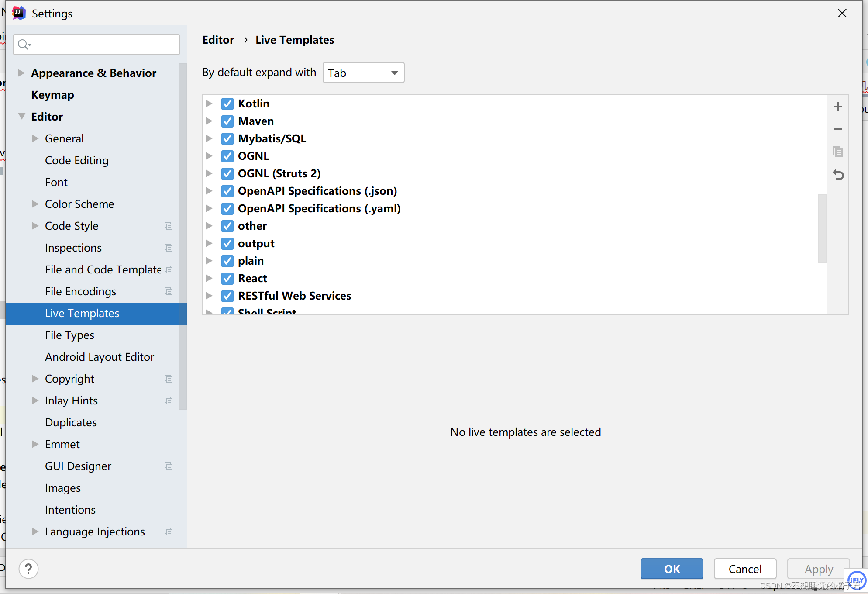
Task: Click project-level icon beside File Encodings
Action: coord(169,291)
